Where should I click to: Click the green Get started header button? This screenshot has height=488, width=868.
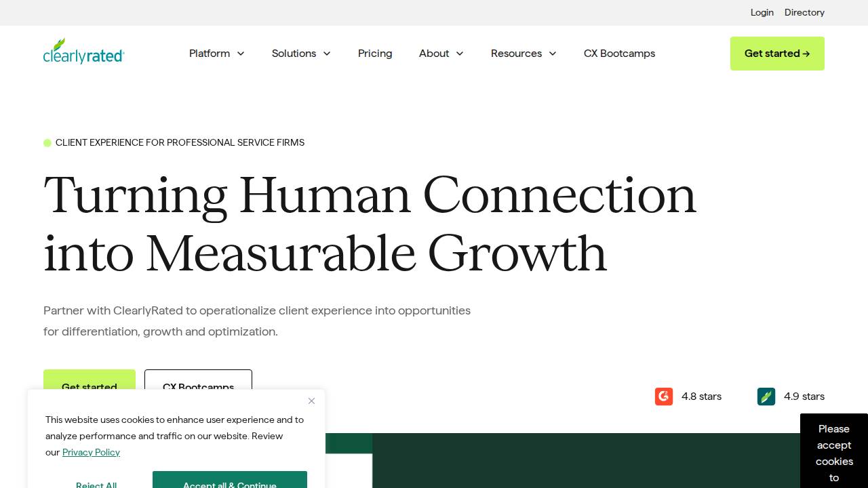point(777,54)
